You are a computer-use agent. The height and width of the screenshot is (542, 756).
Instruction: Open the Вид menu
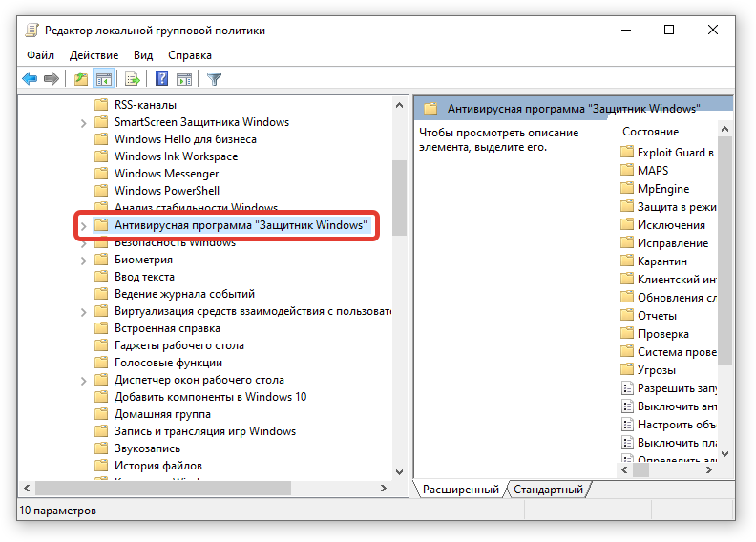pyautogui.click(x=143, y=55)
